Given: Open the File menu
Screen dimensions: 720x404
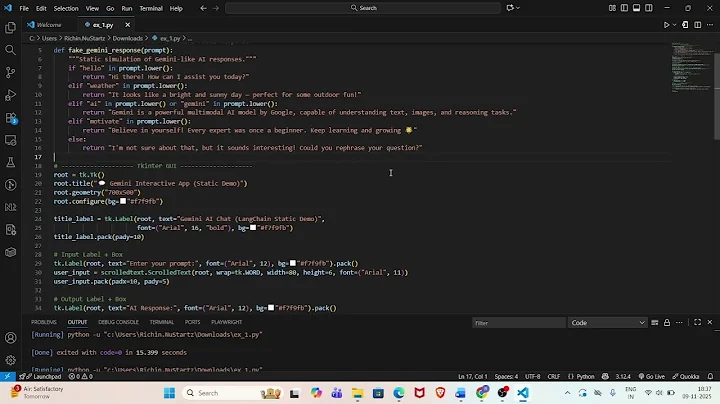Looking at the screenshot, I should [x=24, y=8].
